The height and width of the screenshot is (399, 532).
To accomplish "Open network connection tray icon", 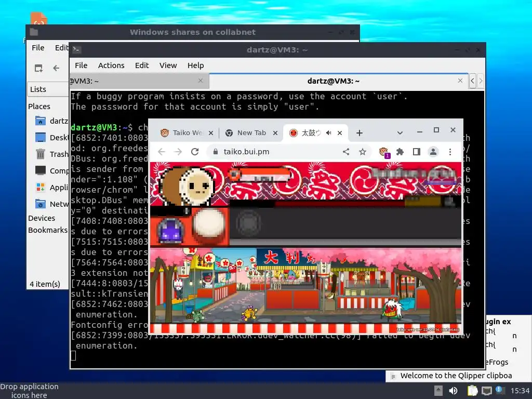I will point(486,391).
